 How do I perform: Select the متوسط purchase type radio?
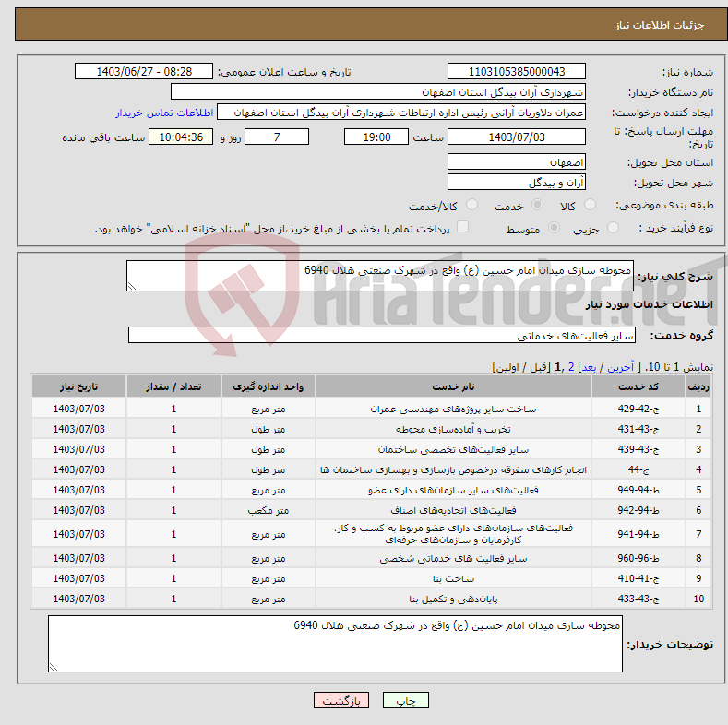(x=554, y=228)
